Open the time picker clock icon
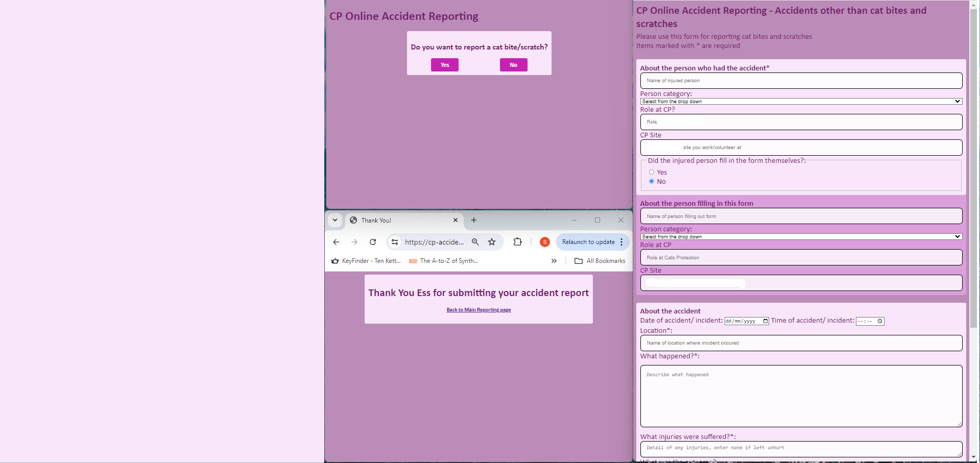 [880, 321]
